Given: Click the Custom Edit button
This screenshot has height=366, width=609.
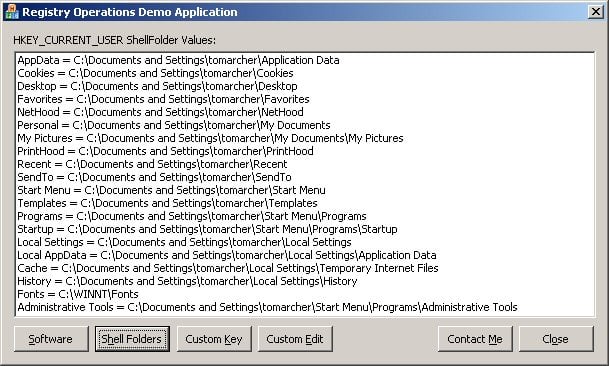Looking at the screenshot, I should 295,339.
